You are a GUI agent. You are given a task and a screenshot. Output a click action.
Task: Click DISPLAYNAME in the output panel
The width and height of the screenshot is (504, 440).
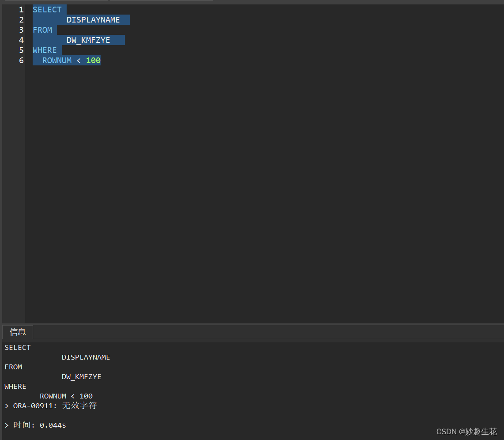pos(86,357)
